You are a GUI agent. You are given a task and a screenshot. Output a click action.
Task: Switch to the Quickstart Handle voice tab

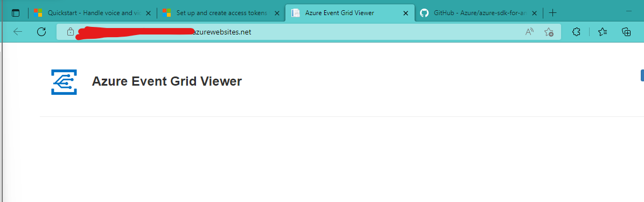(92, 13)
